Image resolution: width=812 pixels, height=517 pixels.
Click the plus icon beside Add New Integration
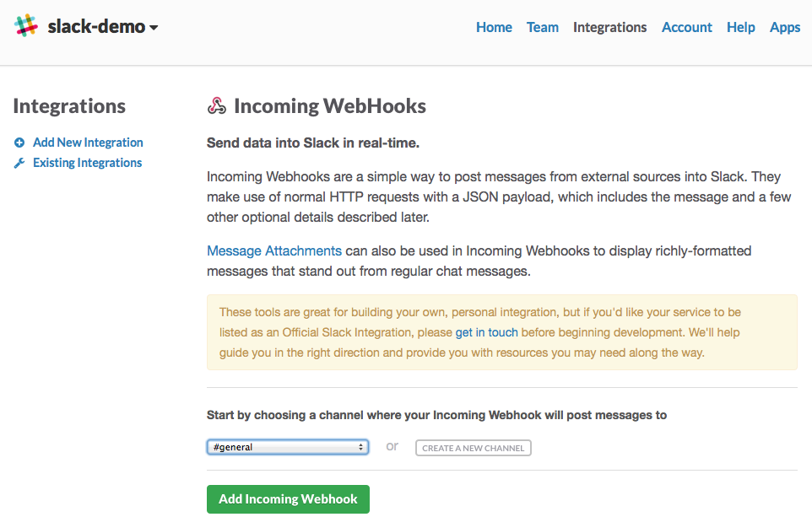click(x=19, y=143)
